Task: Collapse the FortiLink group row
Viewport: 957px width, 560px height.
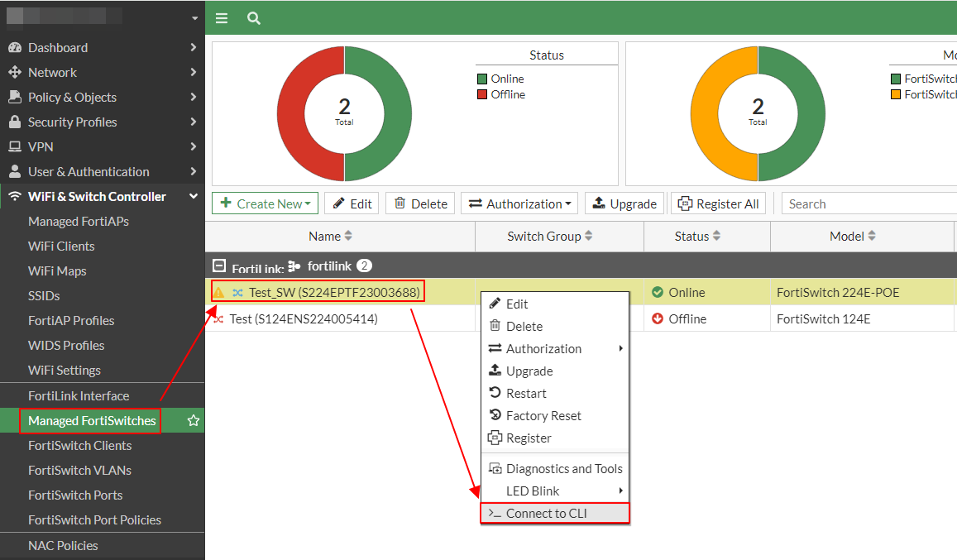Action: (219, 266)
